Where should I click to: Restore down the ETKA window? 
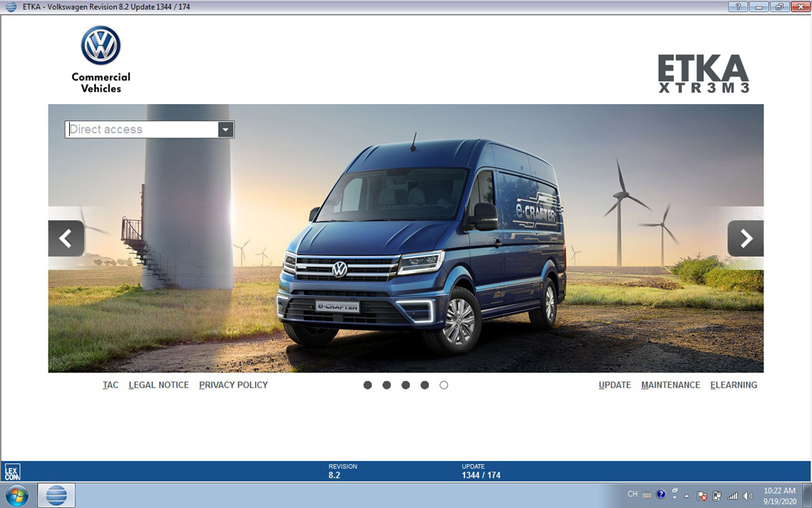(779, 7)
